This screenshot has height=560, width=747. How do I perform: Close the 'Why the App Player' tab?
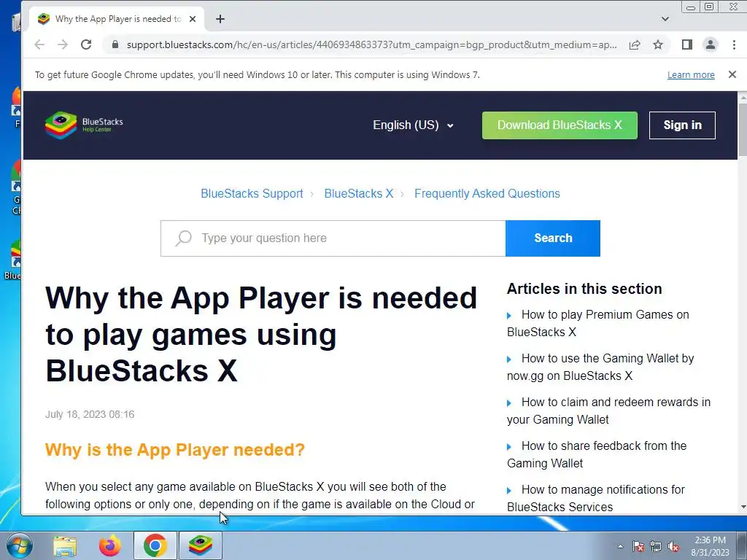193,19
